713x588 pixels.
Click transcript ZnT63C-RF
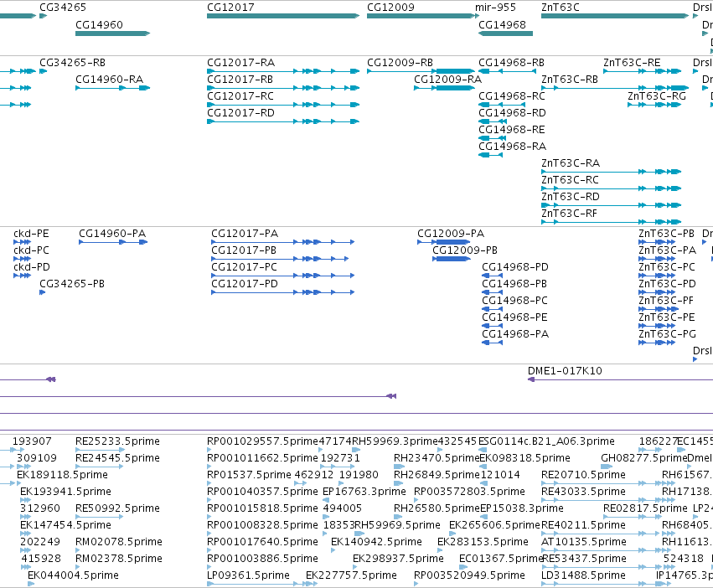(569, 214)
